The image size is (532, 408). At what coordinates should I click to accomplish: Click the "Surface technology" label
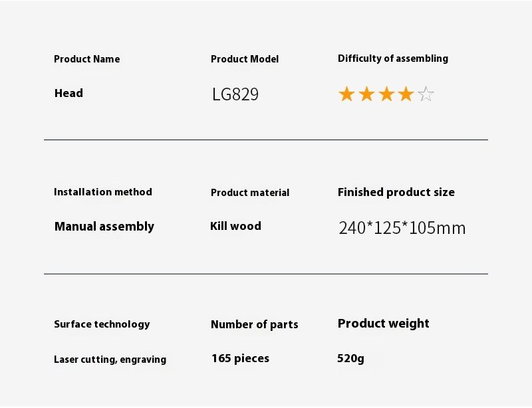(102, 324)
